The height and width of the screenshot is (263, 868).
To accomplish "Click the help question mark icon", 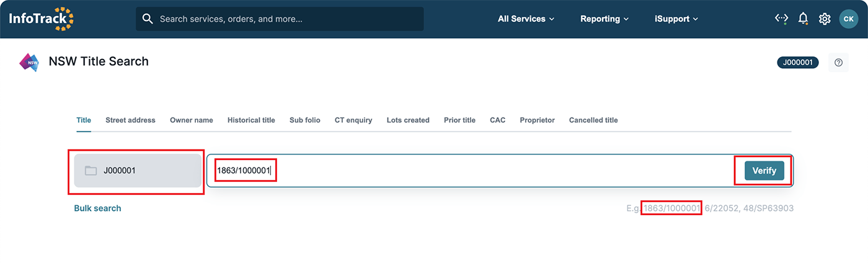I will coord(838,62).
